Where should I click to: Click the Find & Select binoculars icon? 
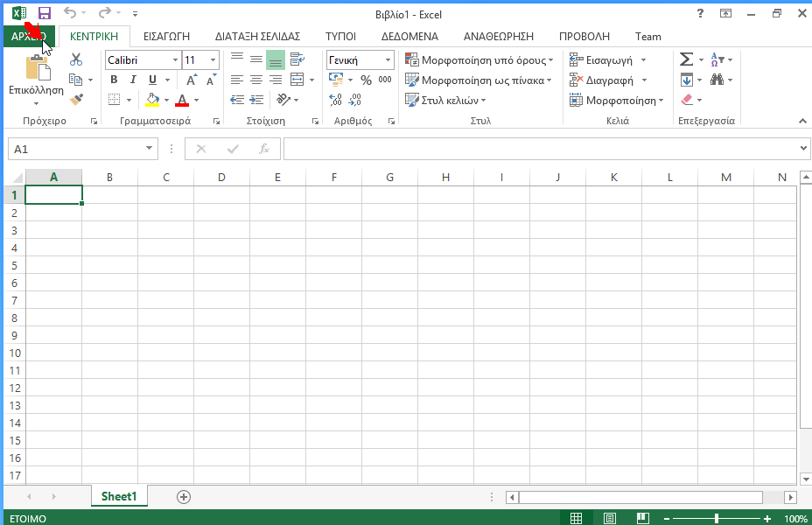[x=717, y=80]
